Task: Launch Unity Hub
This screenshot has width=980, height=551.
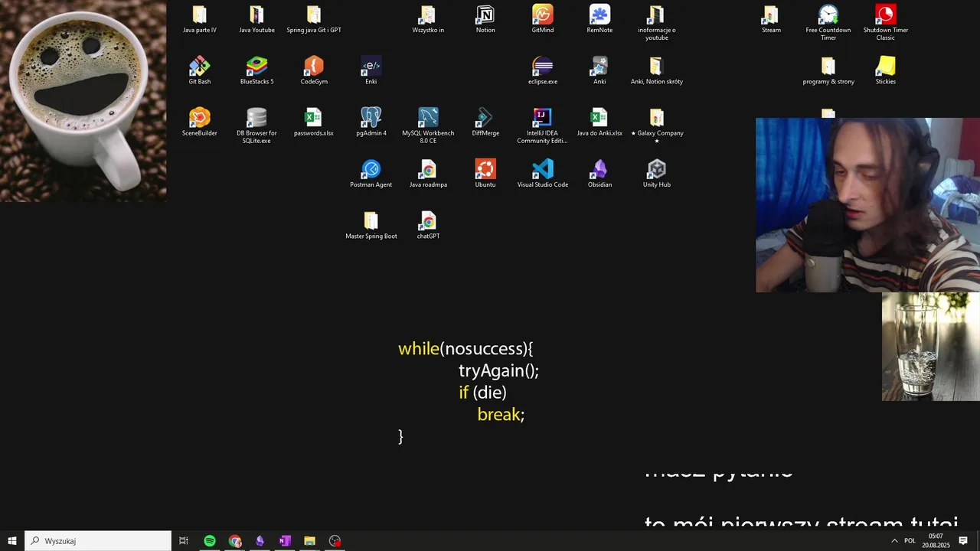Action: pyautogui.click(x=657, y=174)
